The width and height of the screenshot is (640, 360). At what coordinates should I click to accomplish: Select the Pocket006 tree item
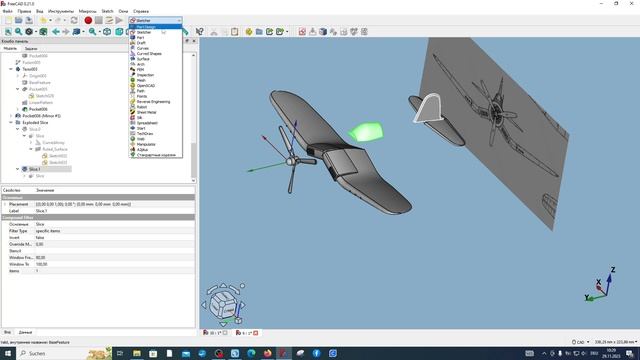[38, 109]
